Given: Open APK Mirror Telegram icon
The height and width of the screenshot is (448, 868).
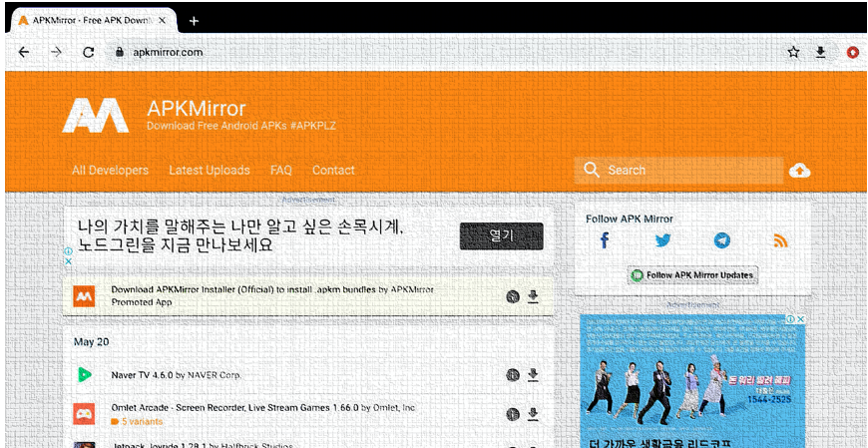Looking at the screenshot, I should 722,240.
